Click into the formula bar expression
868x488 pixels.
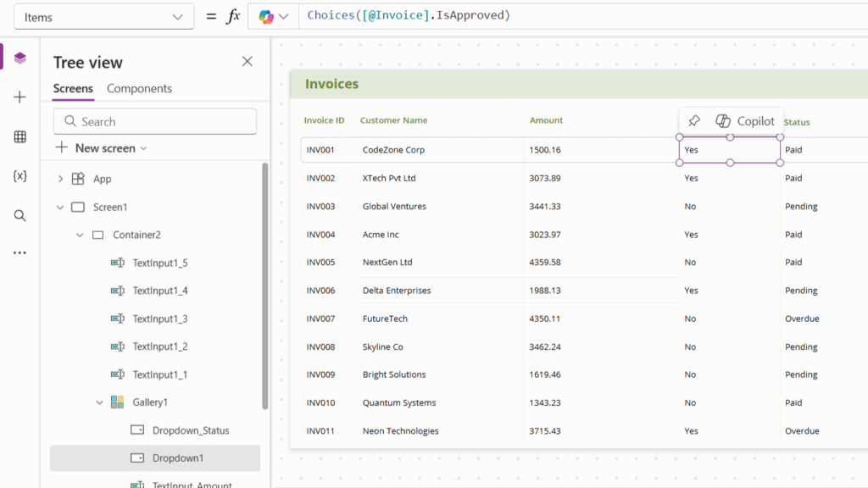point(409,15)
